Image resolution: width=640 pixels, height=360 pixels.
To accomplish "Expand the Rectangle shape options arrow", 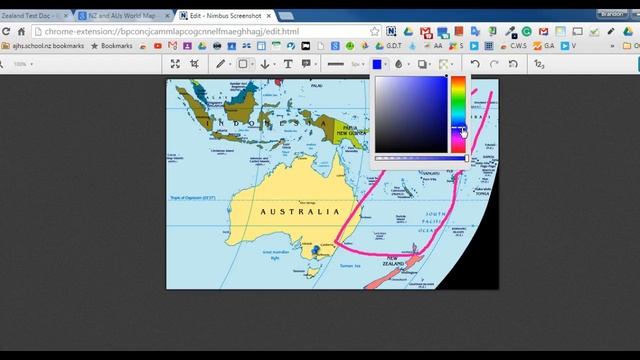I will click(252, 64).
